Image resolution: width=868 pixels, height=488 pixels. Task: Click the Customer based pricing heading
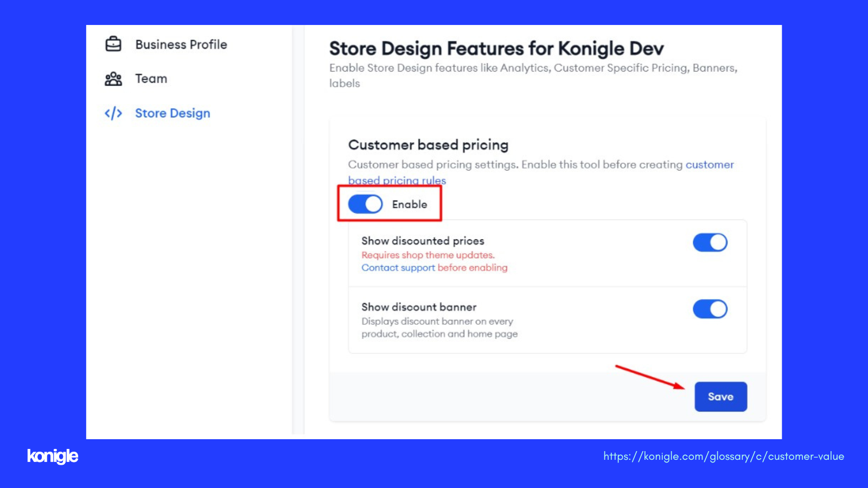click(429, 145)
